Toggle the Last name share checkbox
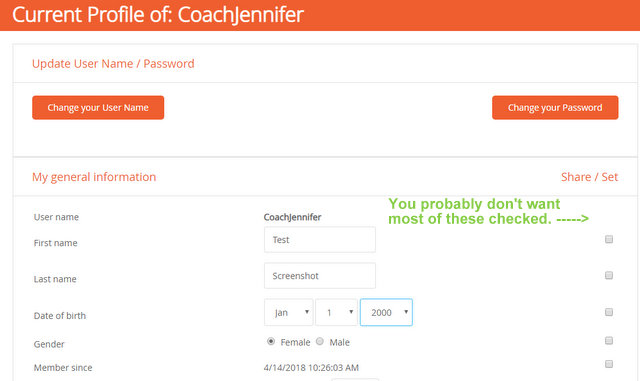This screenshot has height=381, width=640. click(x=609, y=275)
